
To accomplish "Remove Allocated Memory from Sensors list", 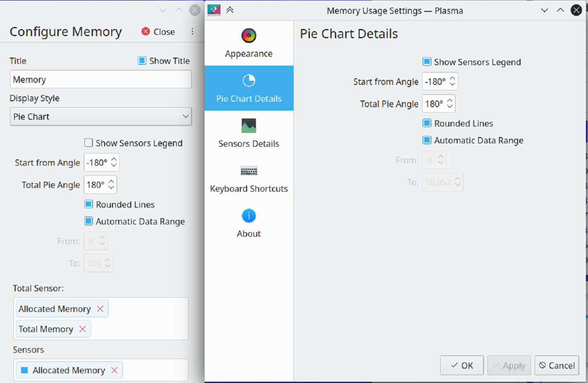I will [x=114, y=370].
